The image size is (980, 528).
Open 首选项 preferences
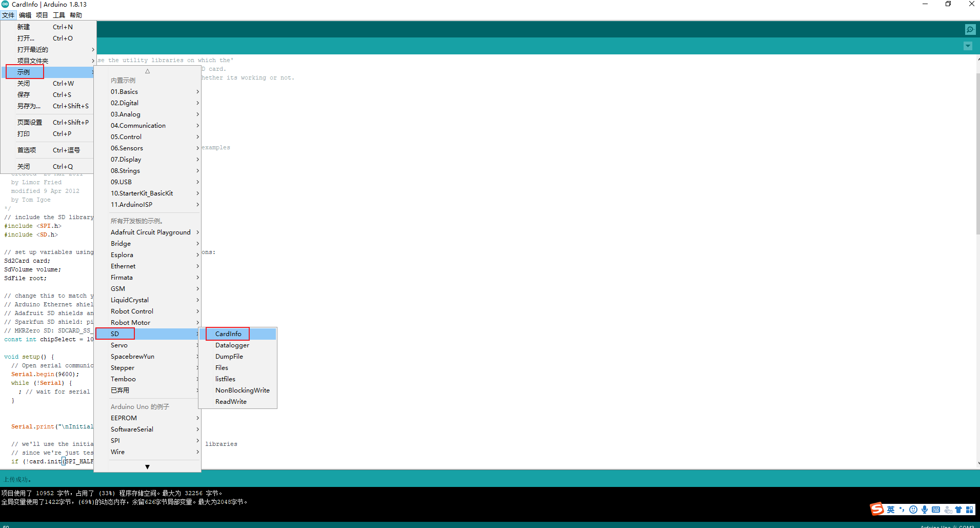[x=48, y=150]
